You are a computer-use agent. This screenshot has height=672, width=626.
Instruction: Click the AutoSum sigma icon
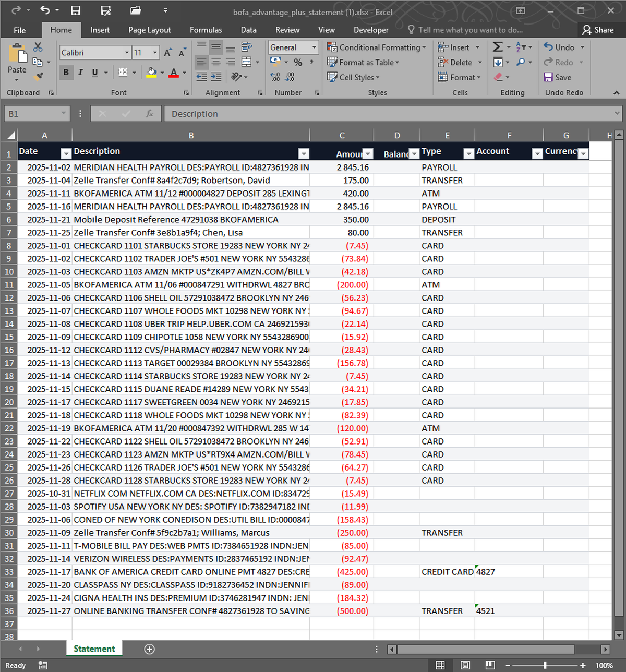[498, 47]
